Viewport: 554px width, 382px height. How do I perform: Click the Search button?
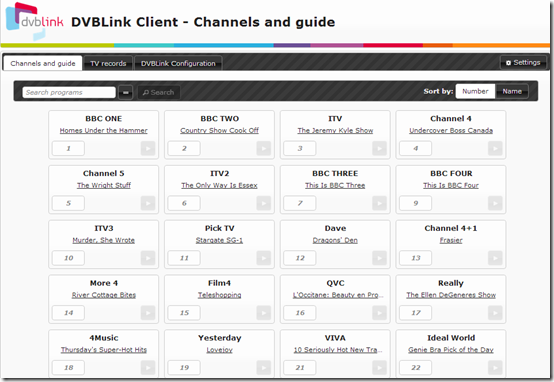(x=159, y=93)
